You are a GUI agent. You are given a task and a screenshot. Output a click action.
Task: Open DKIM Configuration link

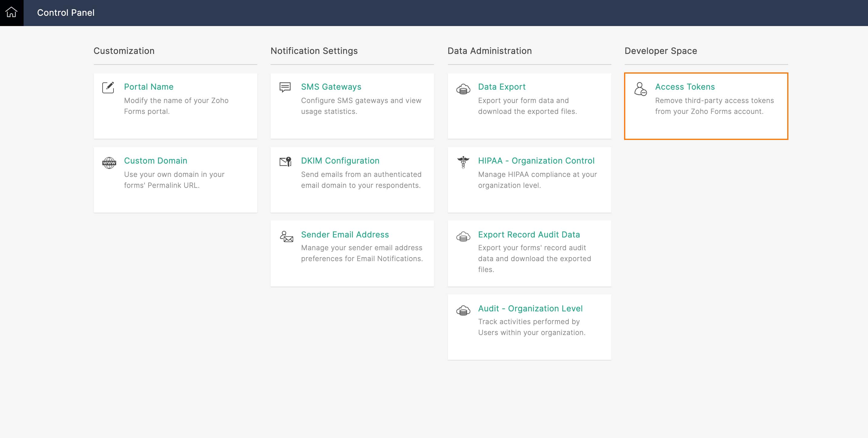pos(340,161)
